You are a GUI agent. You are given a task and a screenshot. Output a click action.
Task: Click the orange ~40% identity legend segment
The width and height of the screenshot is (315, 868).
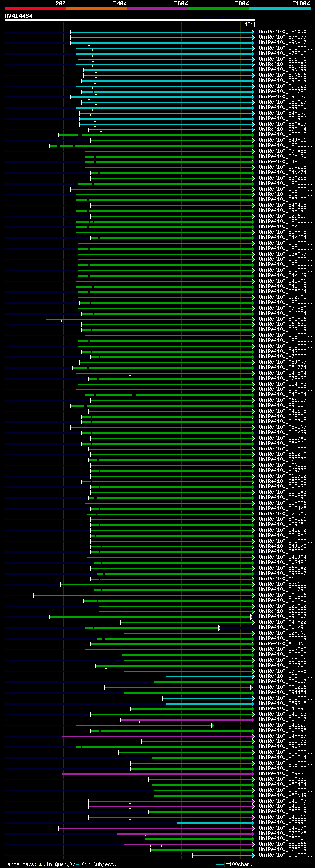[x=96, y=8]
